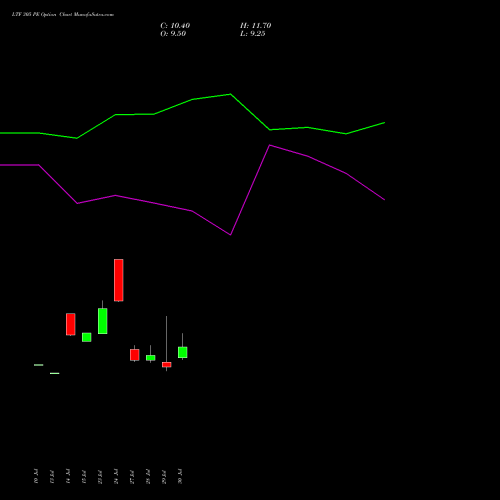This screenshot has width=500, height=500.
Task: Click the 14 Jul date axis label
Action: (68, 476)
